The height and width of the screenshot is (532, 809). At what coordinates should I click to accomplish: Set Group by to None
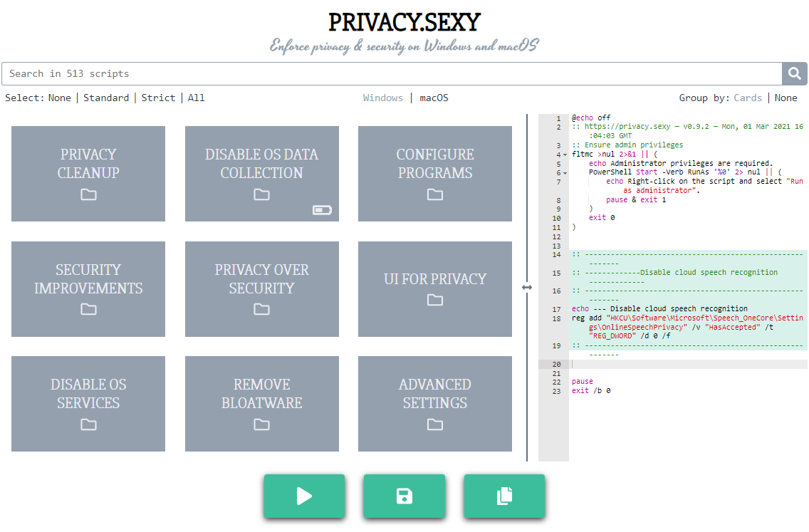coord(785,98)
